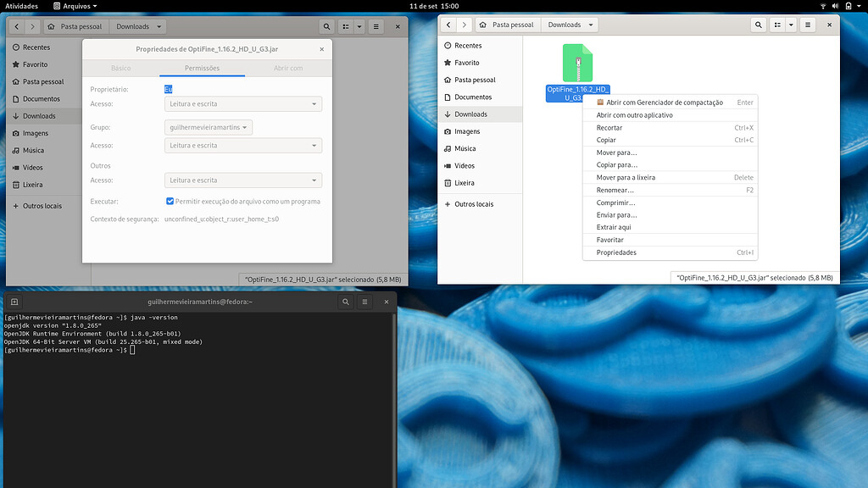Switch to Permissões tab
The height and width of the screenshot is (488, 868).
pos(202,68)
